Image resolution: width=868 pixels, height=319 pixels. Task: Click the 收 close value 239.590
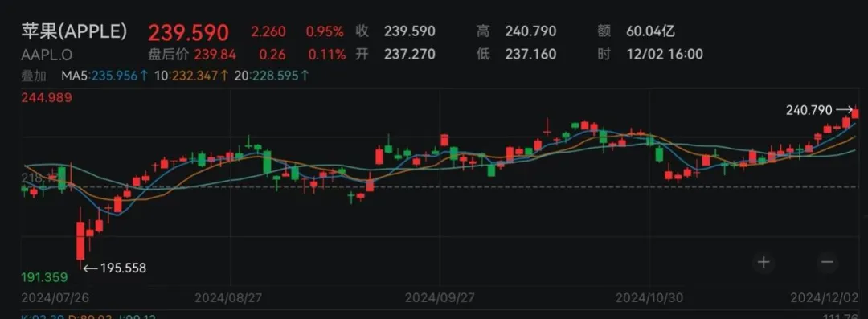(x=410, y=31)
